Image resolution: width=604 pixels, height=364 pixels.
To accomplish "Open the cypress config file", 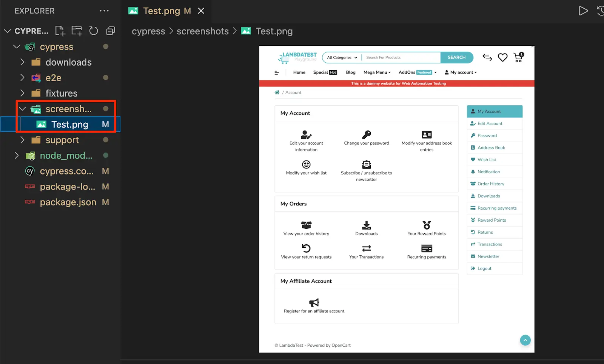I will [66, 171].
